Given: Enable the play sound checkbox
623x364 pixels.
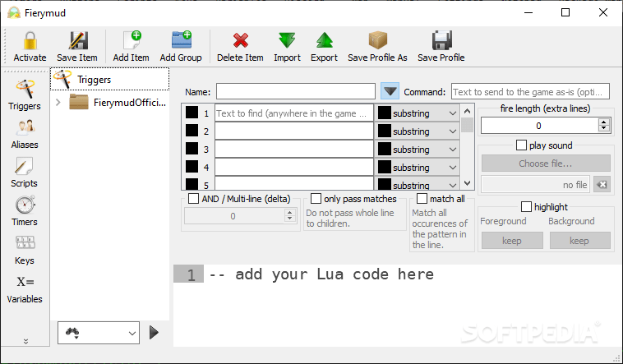Looking at the screenshot, I should pyautogui.click(x=521, y=145).
